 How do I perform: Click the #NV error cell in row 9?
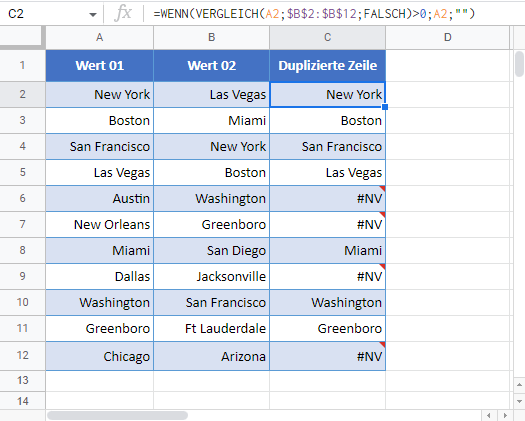coord(327,277)
